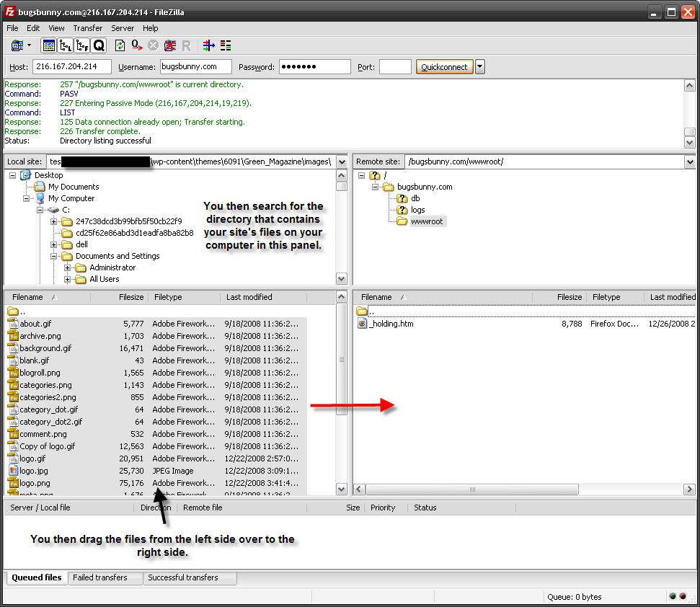Click the Username input field
Image resolution: width=700 pixels, height=607 pixels.
click(x=195, y=67)
